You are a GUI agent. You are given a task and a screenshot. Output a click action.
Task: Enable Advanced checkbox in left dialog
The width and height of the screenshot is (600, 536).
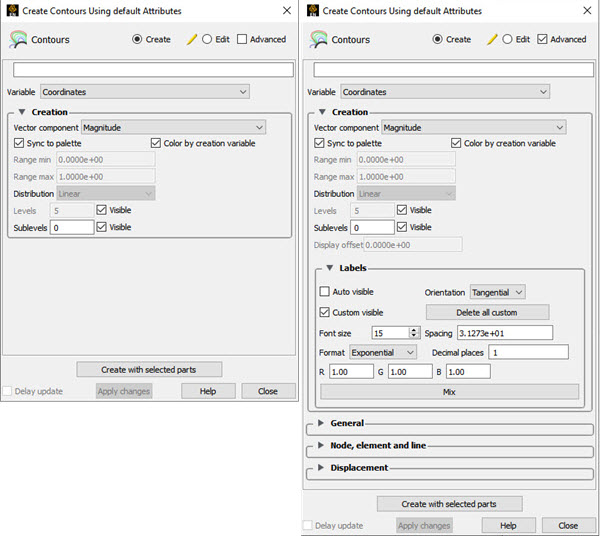[x=242, y=39]
